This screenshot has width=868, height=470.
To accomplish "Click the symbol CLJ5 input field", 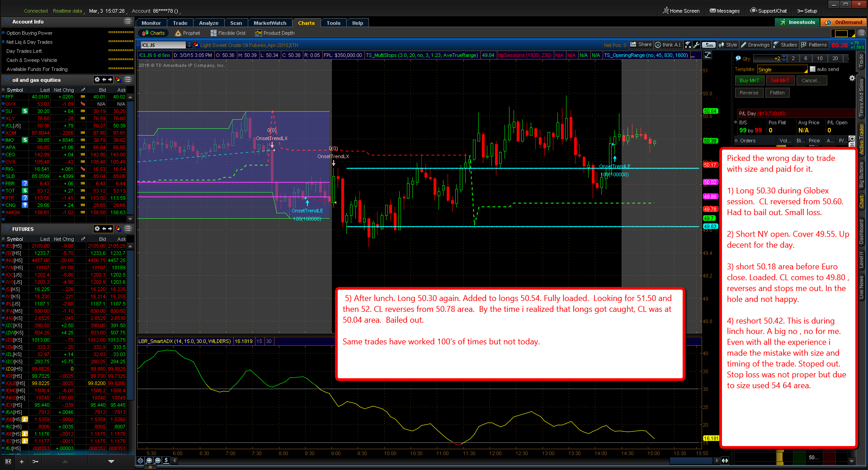I will tap(163, 45).
